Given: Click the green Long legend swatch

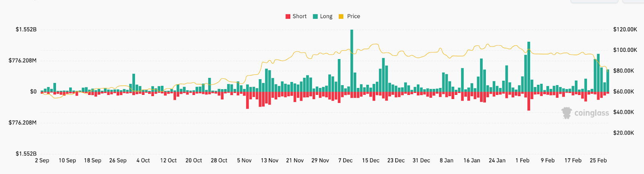Looking at the screenshot, I should 316,16.
